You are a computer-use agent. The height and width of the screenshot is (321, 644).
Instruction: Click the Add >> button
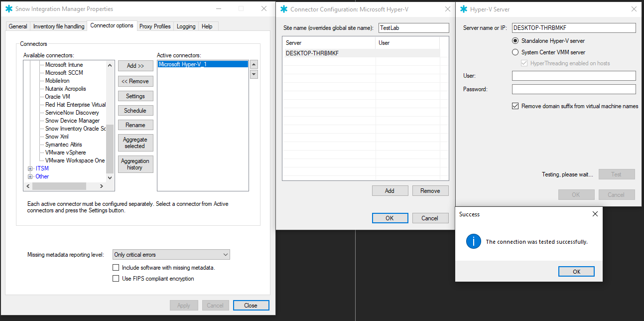point(135,66)
